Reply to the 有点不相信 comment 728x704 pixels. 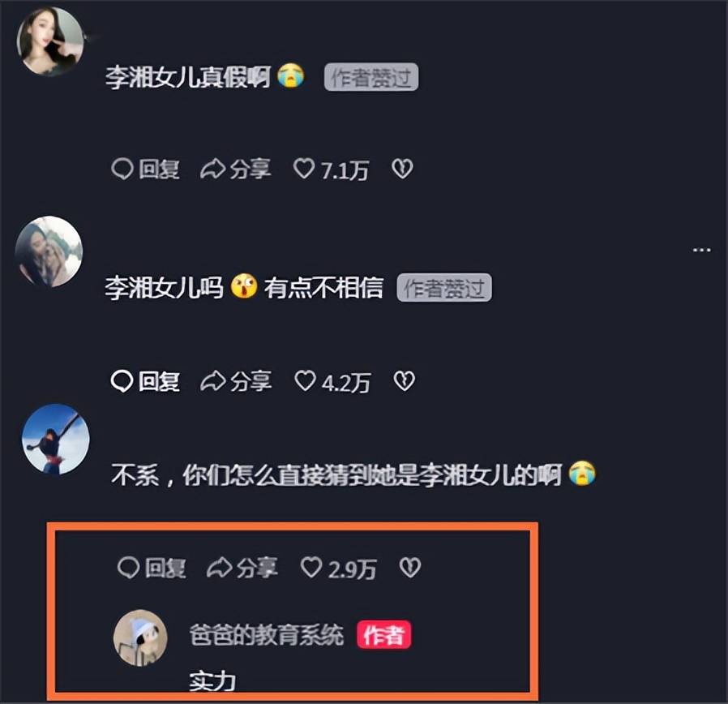point(145,382)
